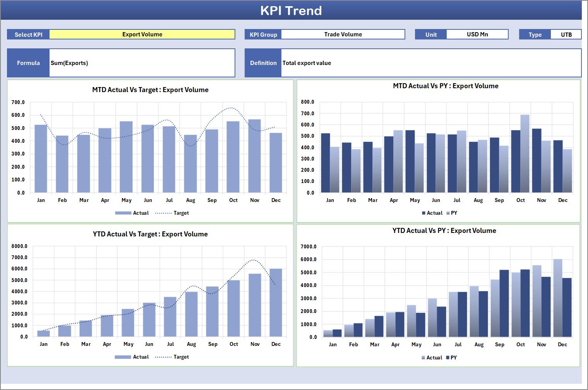Click the YTD Actual Vs PY chart title

click(444, 231)
